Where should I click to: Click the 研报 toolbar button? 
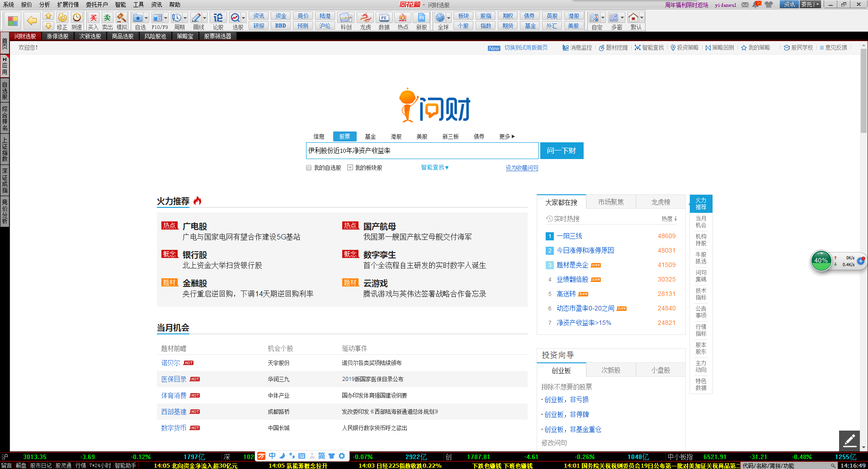tap(259, 26)
